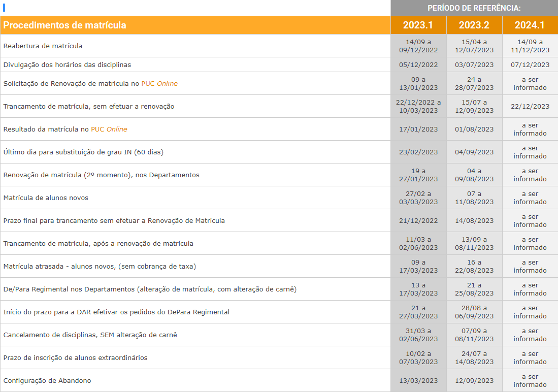
Task: Click the 23/02/2023 date cell
Action: click(418, 152)
